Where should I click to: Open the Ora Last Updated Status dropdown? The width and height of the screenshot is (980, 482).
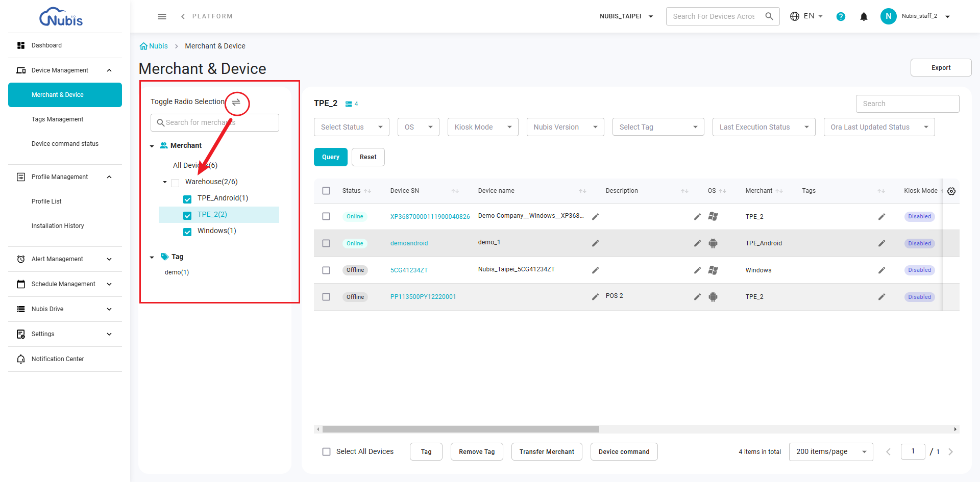click(879, 127)
